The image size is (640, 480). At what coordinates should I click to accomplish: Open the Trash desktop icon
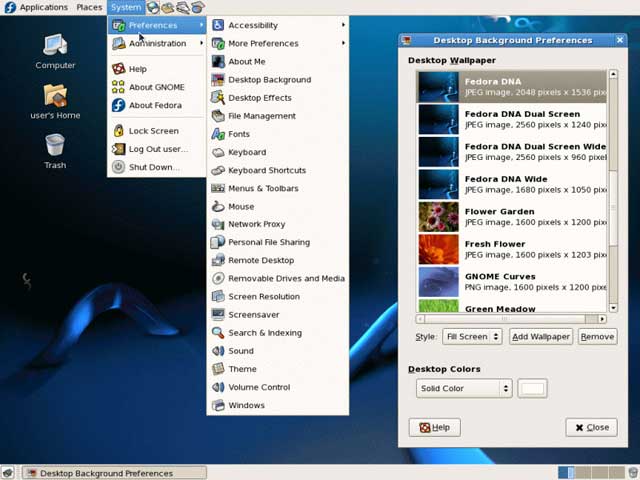coord(55,145)
